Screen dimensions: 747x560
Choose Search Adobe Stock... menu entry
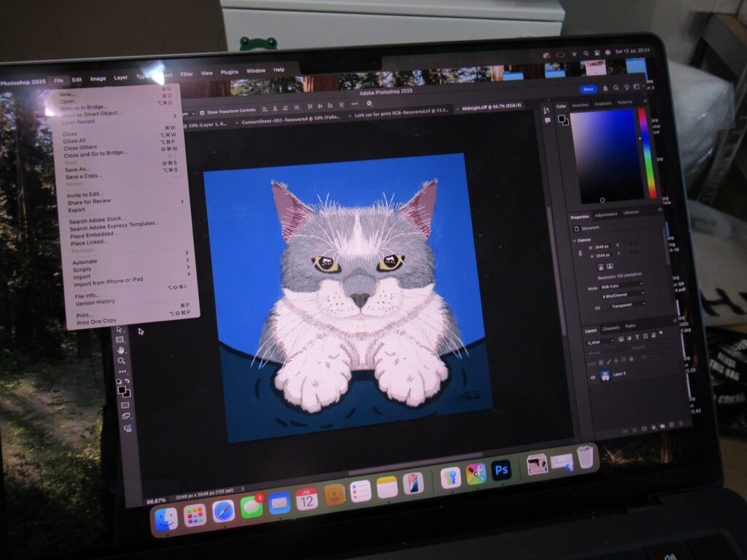click(x=97, y=220)
